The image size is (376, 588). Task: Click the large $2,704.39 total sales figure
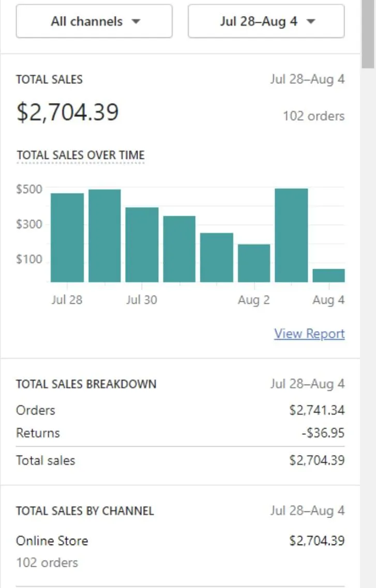(x=68, y=112)
